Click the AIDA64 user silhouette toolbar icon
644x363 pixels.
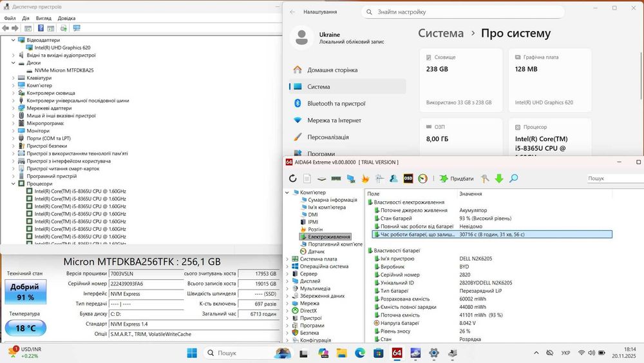393,179
